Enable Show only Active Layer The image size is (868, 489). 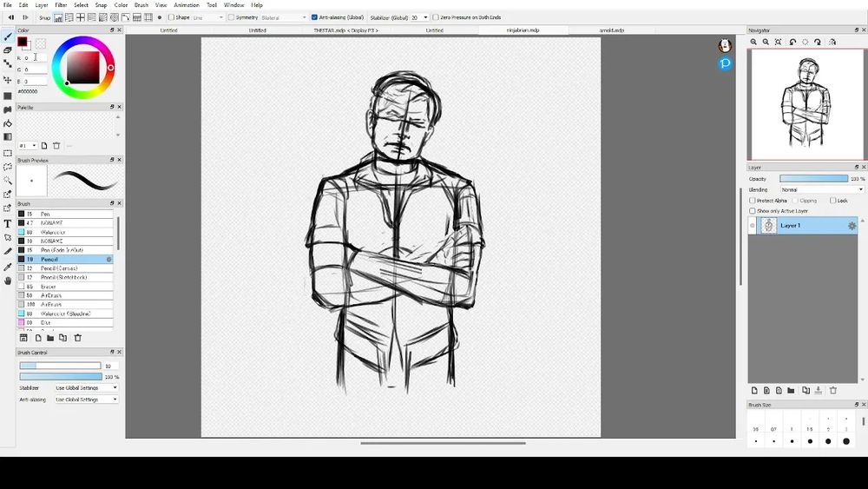click(x=753, y=211)
